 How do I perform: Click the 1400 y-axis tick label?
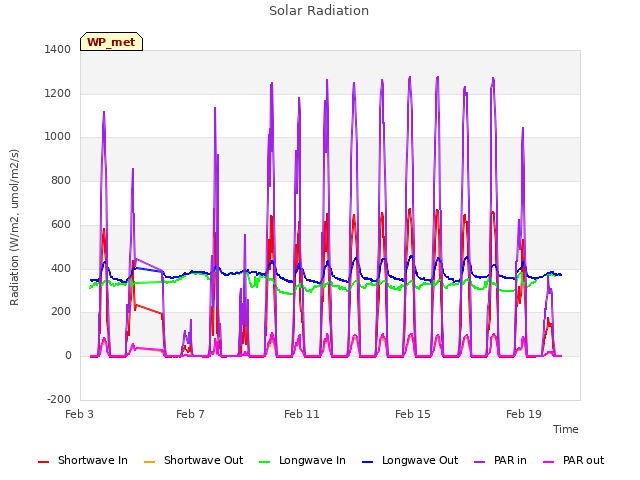click(x=58, y=49)
